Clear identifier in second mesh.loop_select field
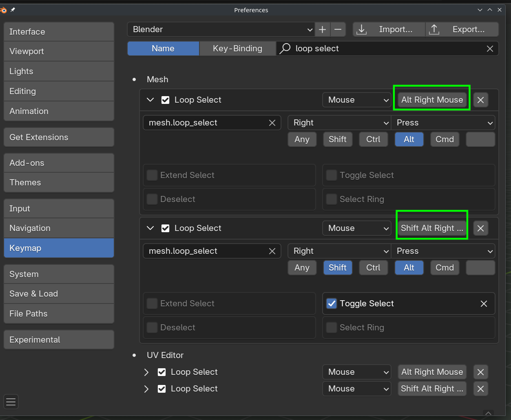 coord(272,251)
